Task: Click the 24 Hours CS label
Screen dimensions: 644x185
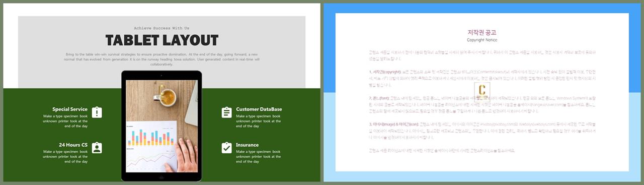Action: 73,145
